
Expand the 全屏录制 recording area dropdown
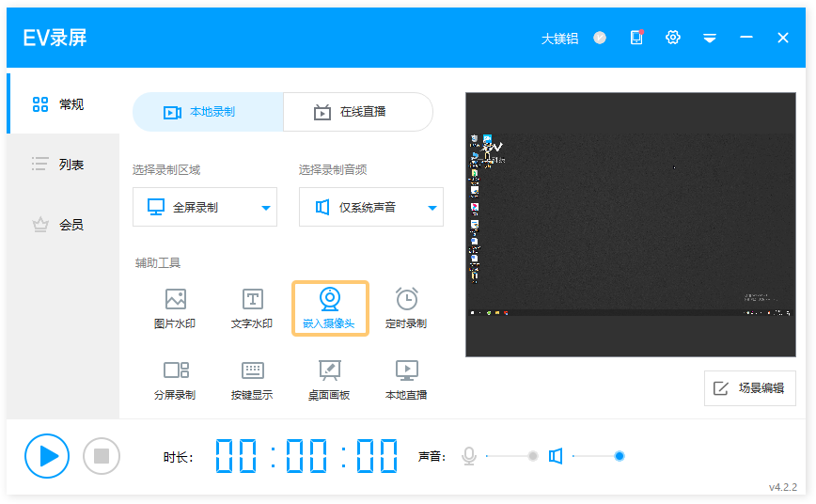[266, 208]
